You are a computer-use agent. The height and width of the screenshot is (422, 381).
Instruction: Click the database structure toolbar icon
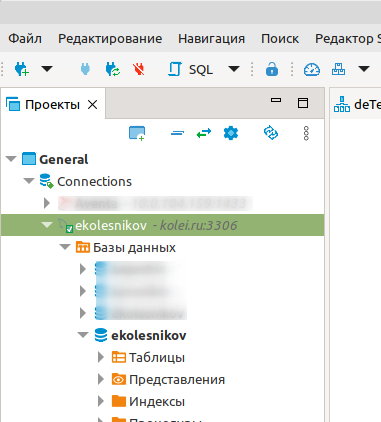click(338, 69)
